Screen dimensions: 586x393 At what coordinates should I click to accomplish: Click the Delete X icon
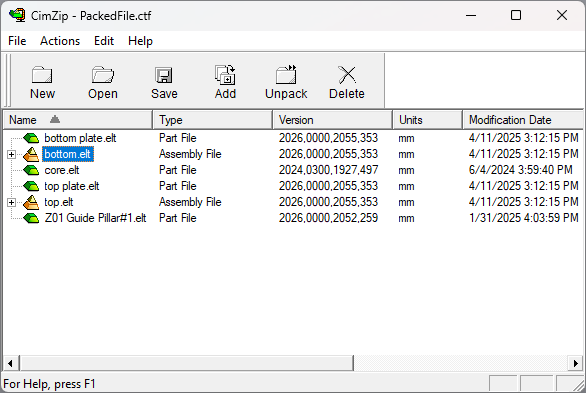pos(347,75)
